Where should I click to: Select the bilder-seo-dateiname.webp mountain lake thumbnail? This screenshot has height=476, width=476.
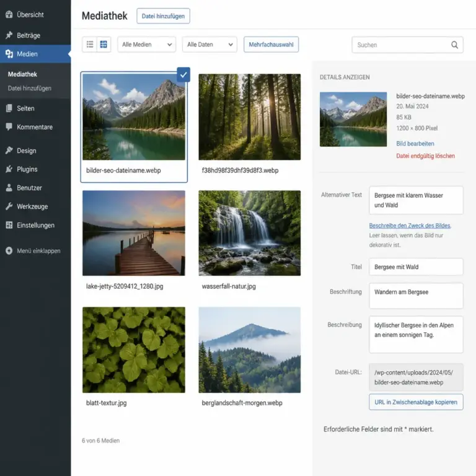tap(134, 117)
